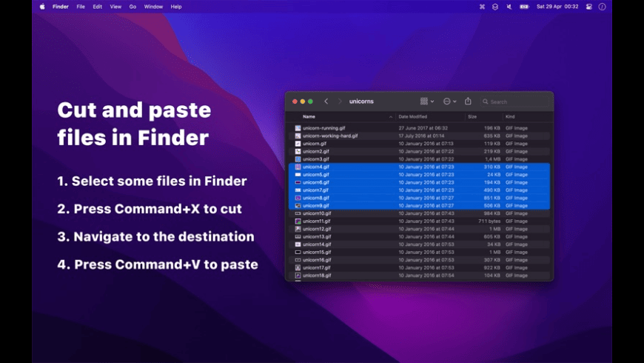The height and width of the screenshot is (363, 644).
Task: Click the 711 bytes size value
Action: 489,222
